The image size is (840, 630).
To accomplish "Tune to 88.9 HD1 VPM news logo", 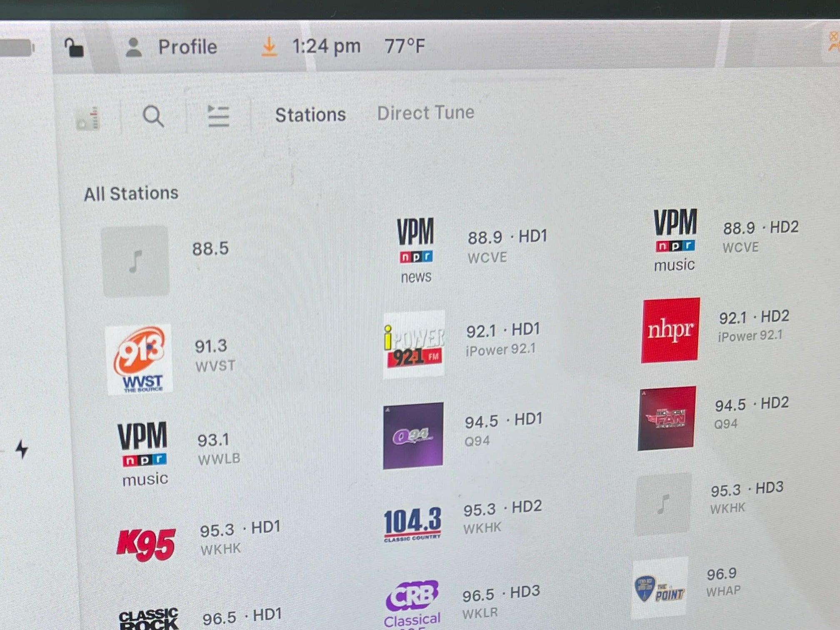I will pos(415,251).
